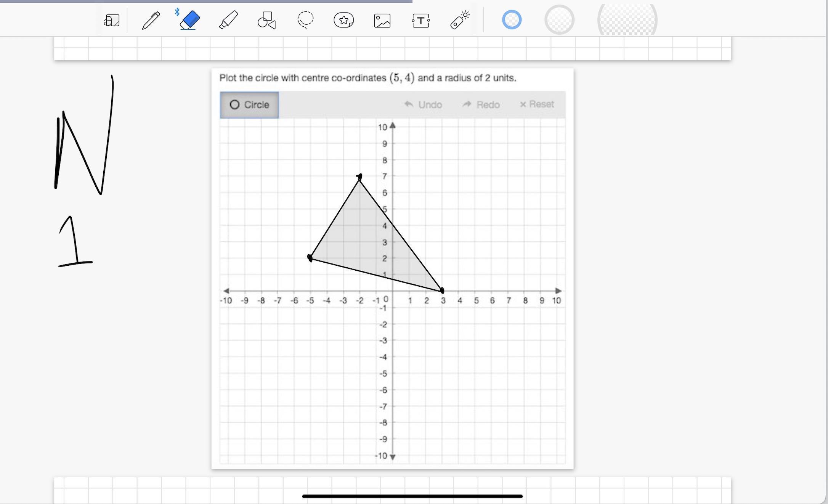Click Undo in graph toolbar
828x504 pixels.
pyautogui.click(x=423, y=104)
